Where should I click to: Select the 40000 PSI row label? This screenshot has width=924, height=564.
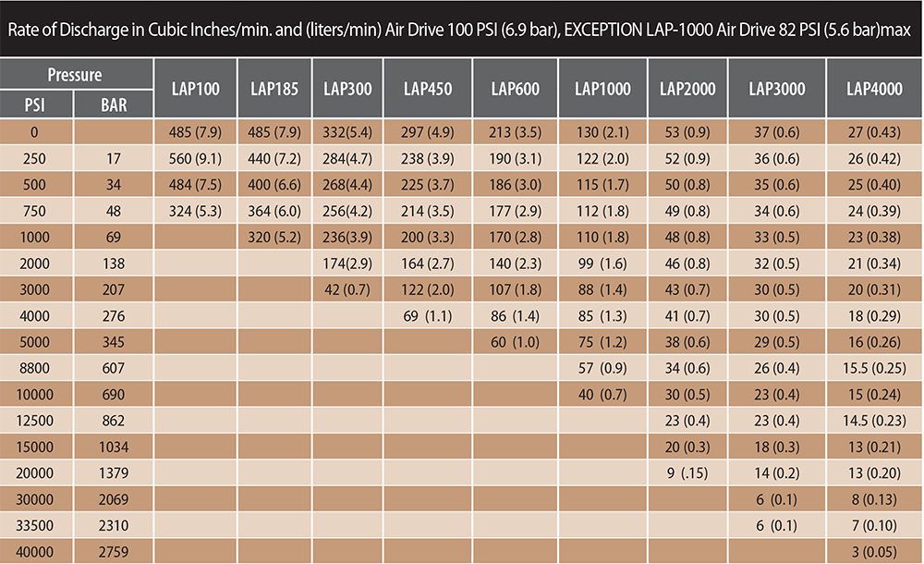35,552
